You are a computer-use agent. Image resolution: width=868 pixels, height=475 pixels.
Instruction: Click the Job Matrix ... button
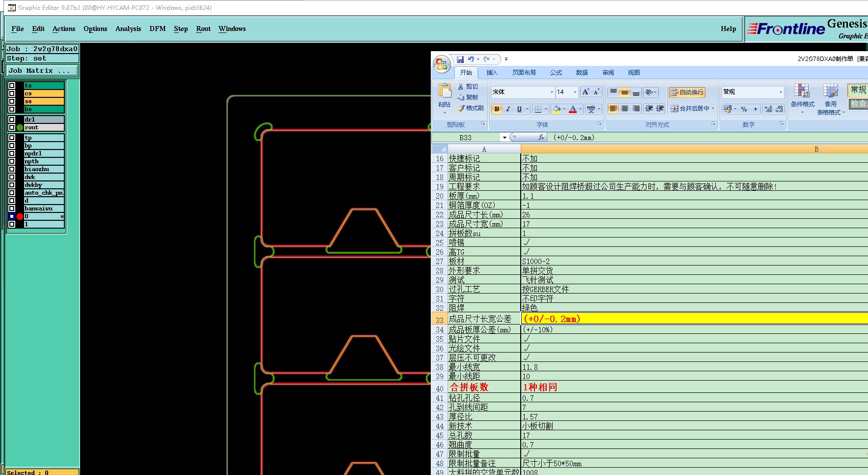click(x=42, y=71)
